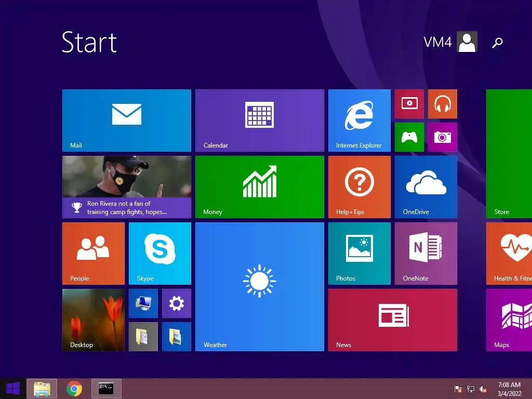Open the This PC small tile

tap(143, 303)
